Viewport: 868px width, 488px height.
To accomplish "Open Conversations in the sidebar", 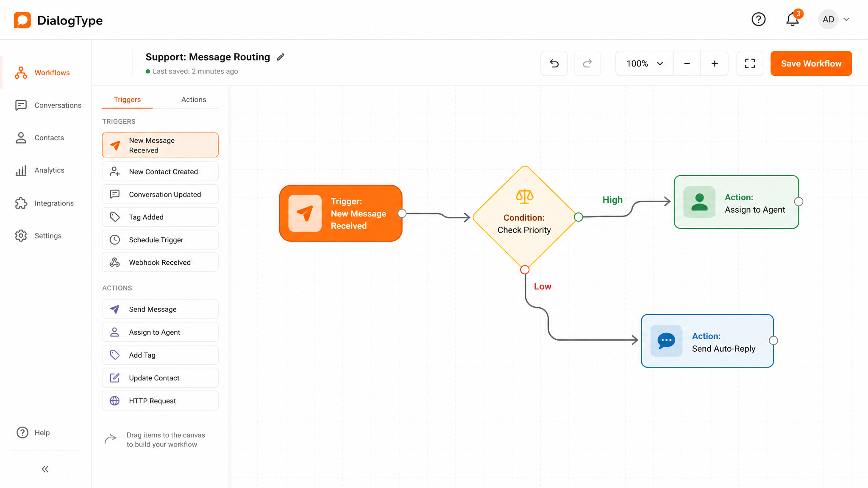I will pos(48,105).
